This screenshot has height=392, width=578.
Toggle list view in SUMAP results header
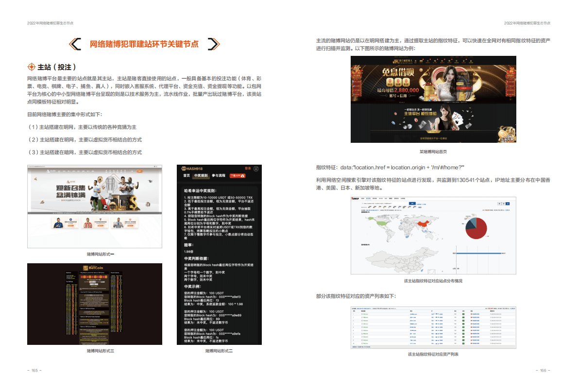500,204
